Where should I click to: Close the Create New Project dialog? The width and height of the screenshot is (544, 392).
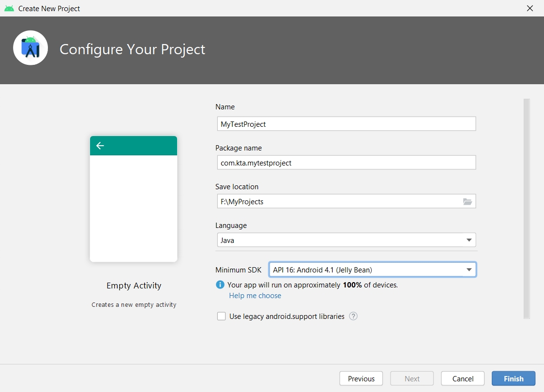click(x=530, y=8)
